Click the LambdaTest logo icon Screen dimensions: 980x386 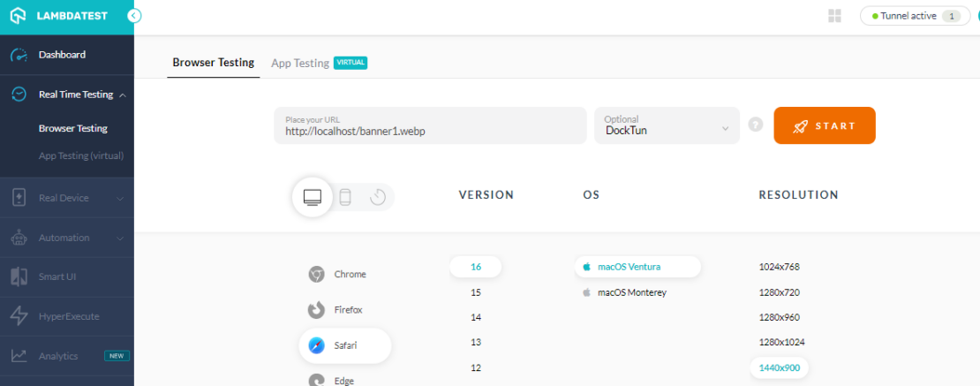tap(18, 16)
